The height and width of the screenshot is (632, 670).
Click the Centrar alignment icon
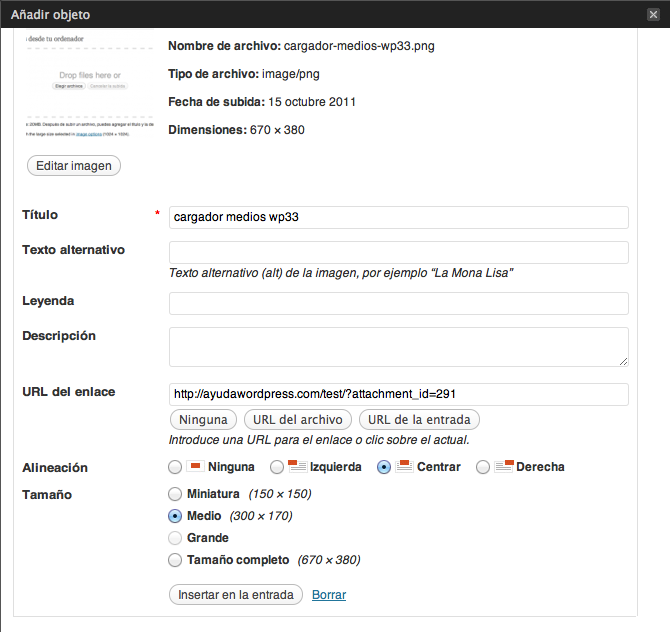pos(404,466)
